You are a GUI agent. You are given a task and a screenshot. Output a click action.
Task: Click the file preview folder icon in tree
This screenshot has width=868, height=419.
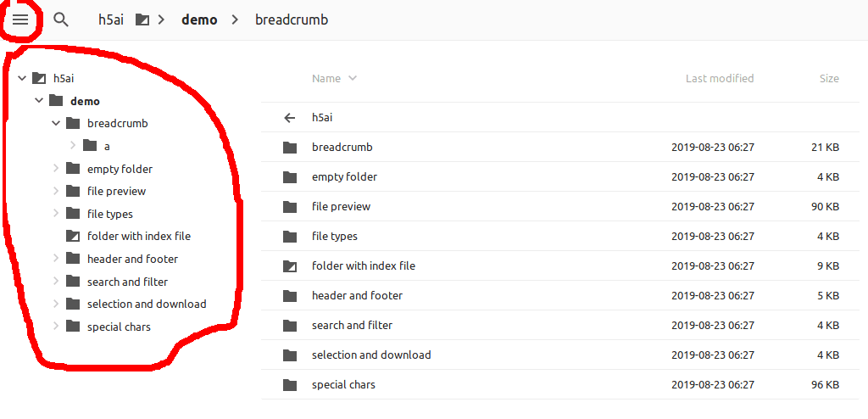[x=72, y=191]
